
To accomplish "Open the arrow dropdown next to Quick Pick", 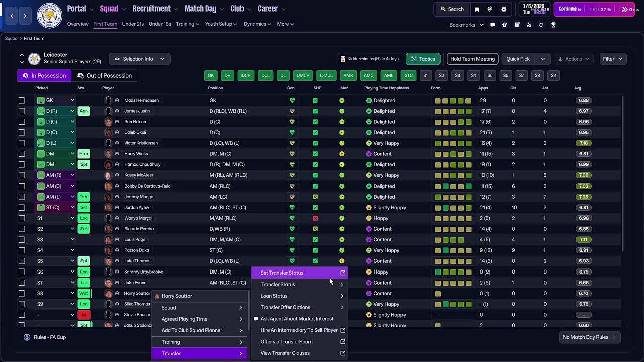I will (543, 59).
